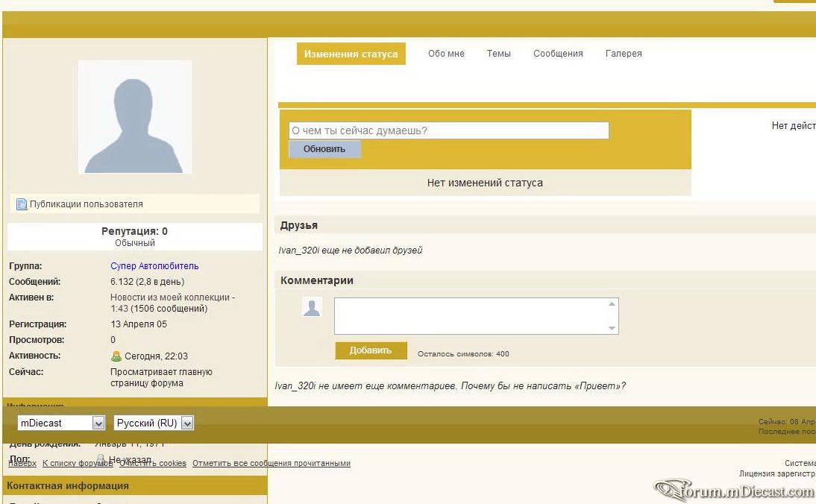Click 'Осталось символов: 400' counter
Viewport: 816px width, 504px height.
coord(463,353)
